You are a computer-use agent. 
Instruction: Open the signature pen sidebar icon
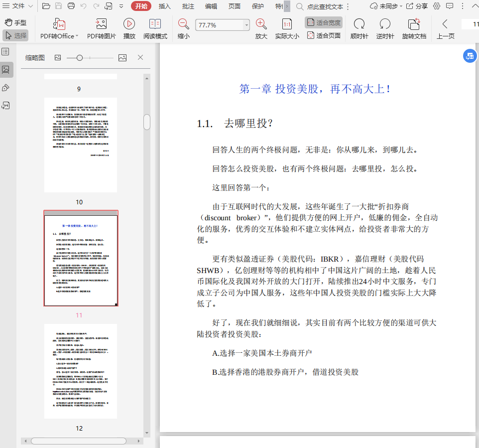coord(5,88)
